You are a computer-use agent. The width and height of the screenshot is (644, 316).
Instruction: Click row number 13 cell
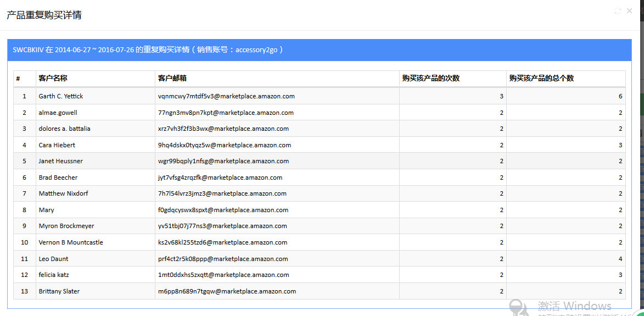pyautogui.click(x=24, y=291)
